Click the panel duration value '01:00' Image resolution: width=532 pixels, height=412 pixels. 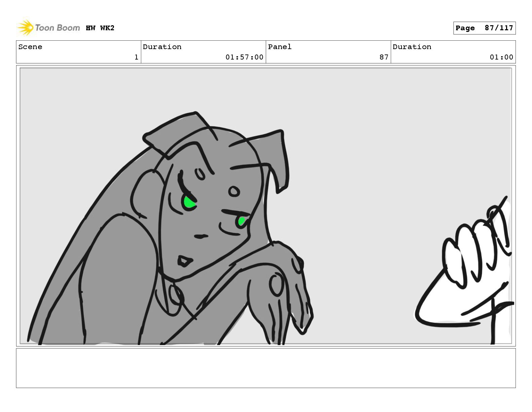pos(501,57)
